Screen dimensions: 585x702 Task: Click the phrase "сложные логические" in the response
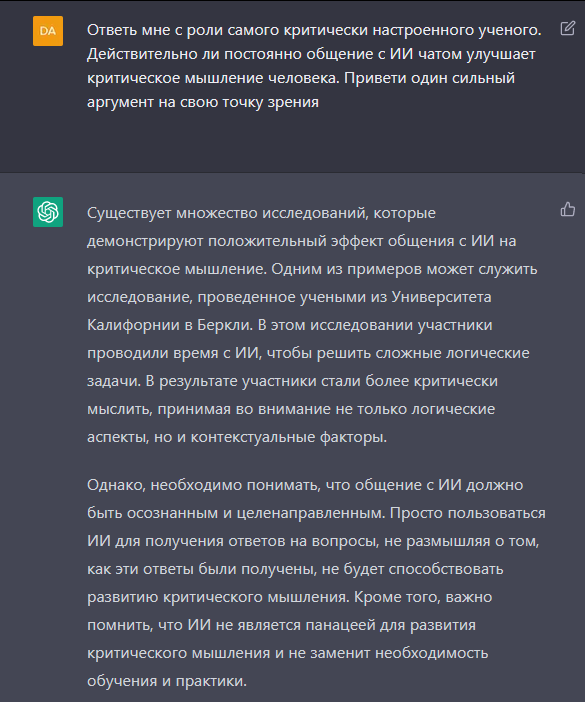pyautogui.click(x=453, y=353)
